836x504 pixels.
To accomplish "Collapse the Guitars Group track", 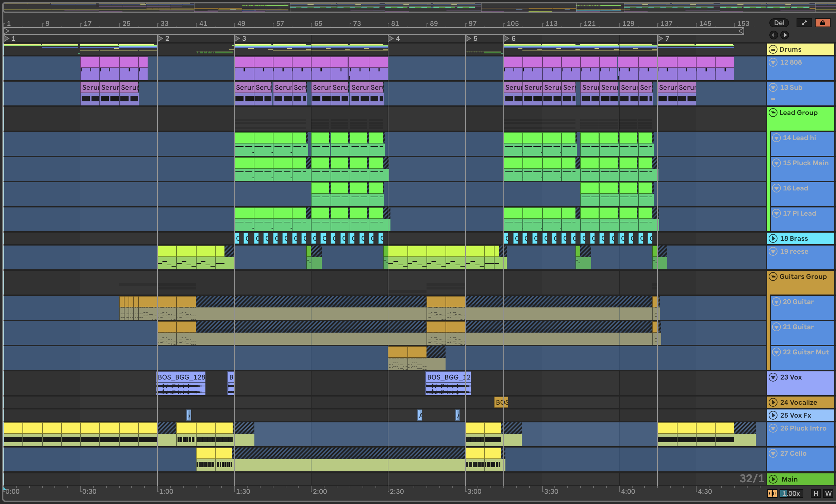I will pyautogui.click(x=773, y=276).
